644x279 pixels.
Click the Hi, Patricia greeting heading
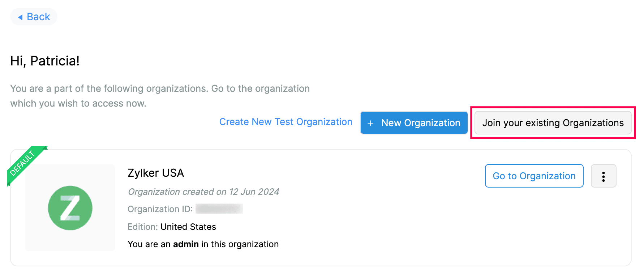point(45,60)
